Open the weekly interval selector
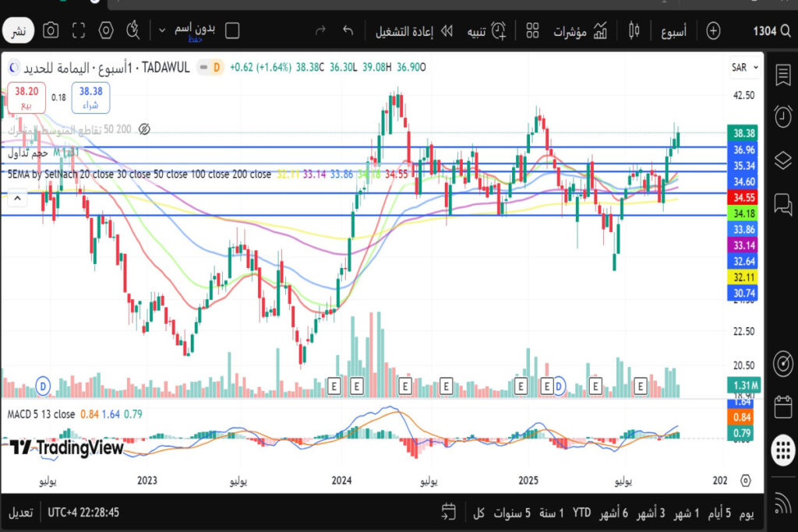Viewport: 798px width, 532px height. (x=673, y=31)
